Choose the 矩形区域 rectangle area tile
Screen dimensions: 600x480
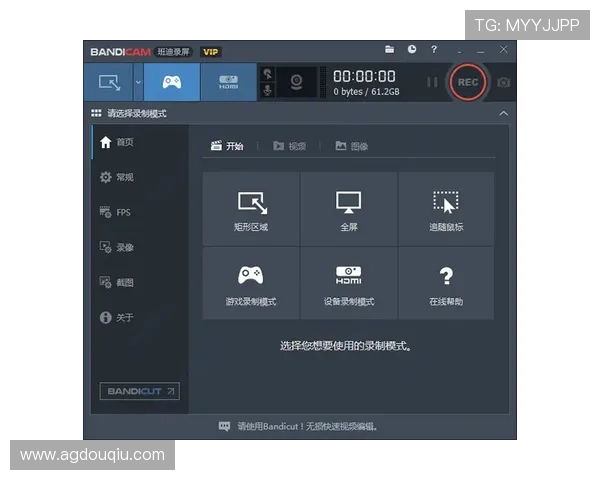pos(251,209)
